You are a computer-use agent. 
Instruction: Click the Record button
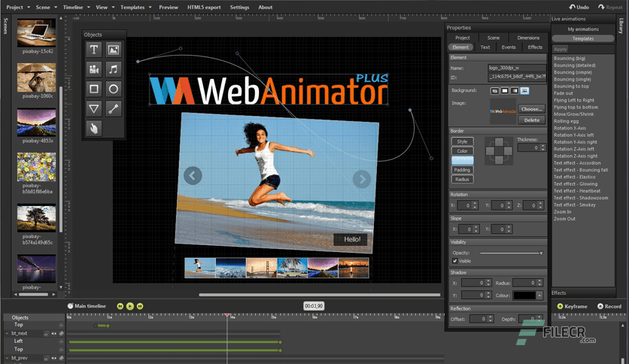coord(609,306)
